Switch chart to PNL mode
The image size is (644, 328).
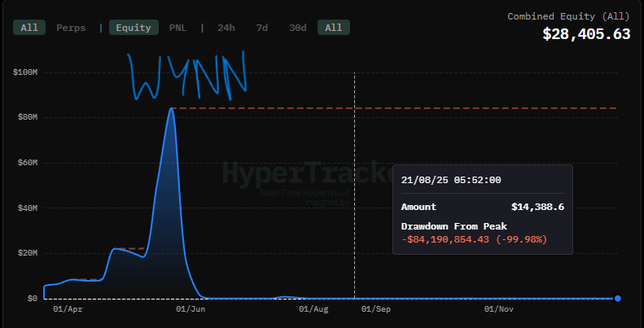(x=177, y=28)
